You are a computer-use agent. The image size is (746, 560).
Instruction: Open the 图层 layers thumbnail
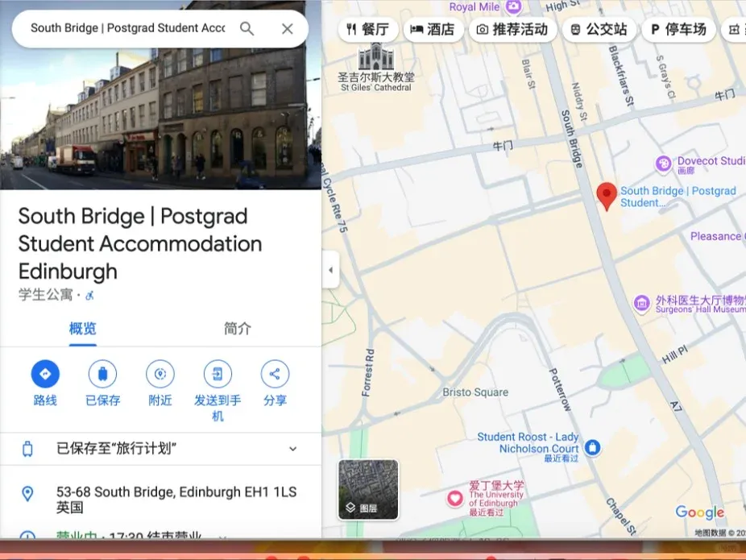tap(368, 490)
